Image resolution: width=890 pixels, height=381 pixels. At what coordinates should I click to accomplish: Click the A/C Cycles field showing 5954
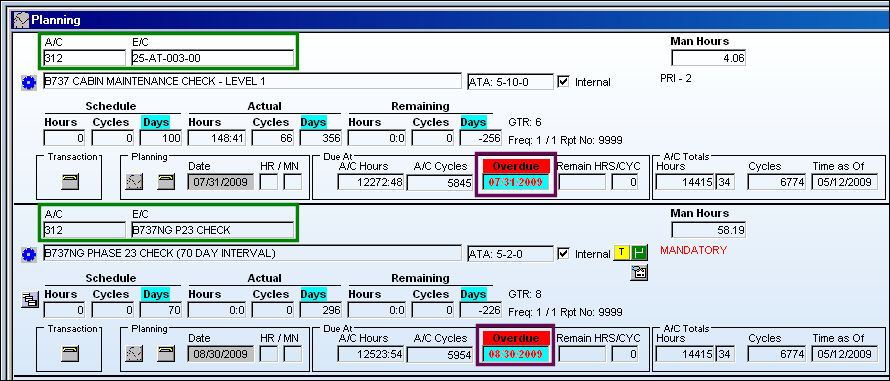(x=440, y=354)
